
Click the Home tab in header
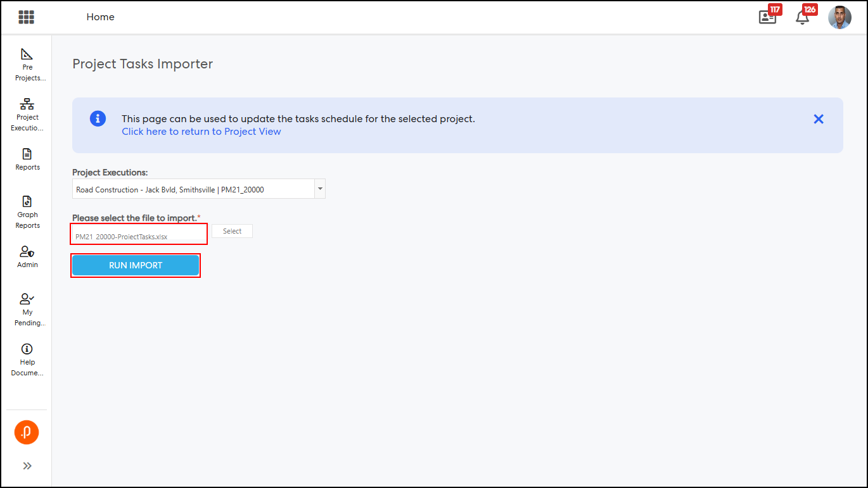(x=100, y=17)
